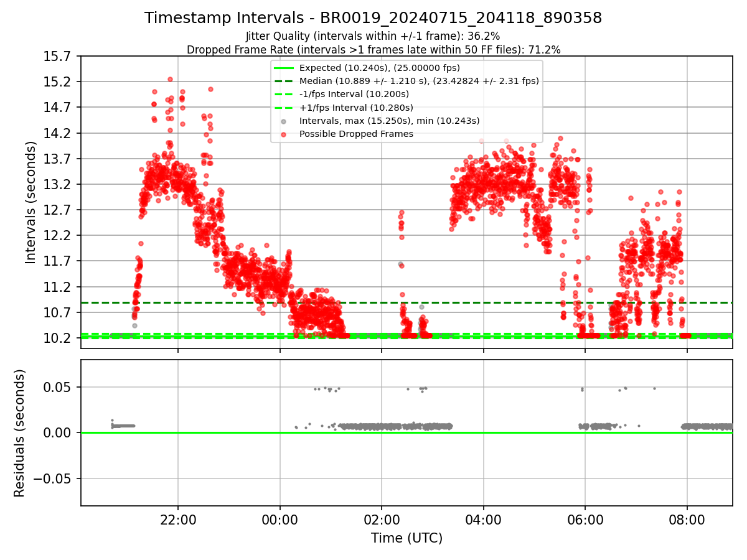The width and height of the screenshot is (747, 560).
Task: Click the '06:00' x-axis tick label
Action: click(585, 520)
